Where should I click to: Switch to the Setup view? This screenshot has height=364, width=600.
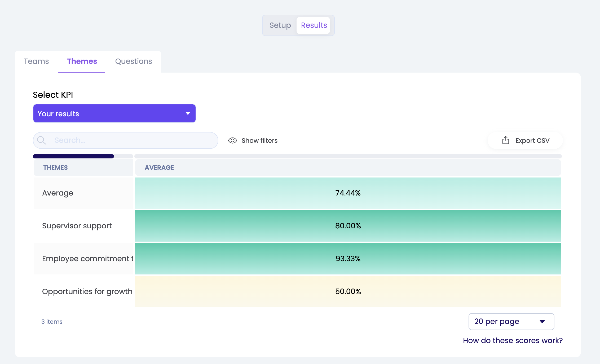pos(280,25)
